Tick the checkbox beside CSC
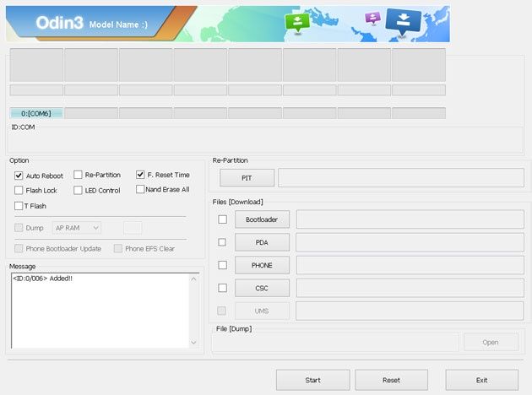 tap(223, 288)
